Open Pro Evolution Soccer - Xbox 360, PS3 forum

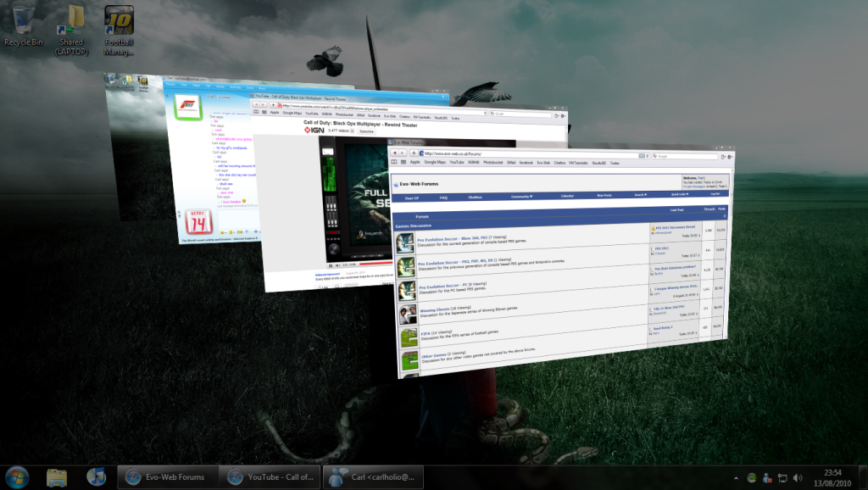[453, 239]
